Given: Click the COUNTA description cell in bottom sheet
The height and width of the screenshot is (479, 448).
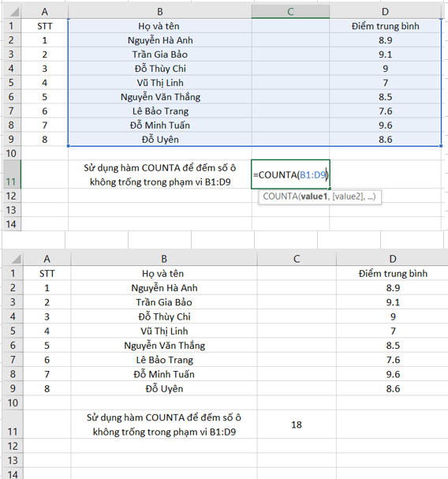Looking at the screenshot, I should pyautogui.click(x=164, y=425).
